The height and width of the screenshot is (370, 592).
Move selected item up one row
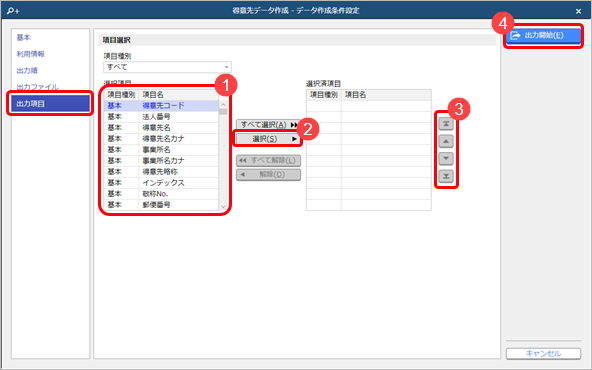point(446,141)
